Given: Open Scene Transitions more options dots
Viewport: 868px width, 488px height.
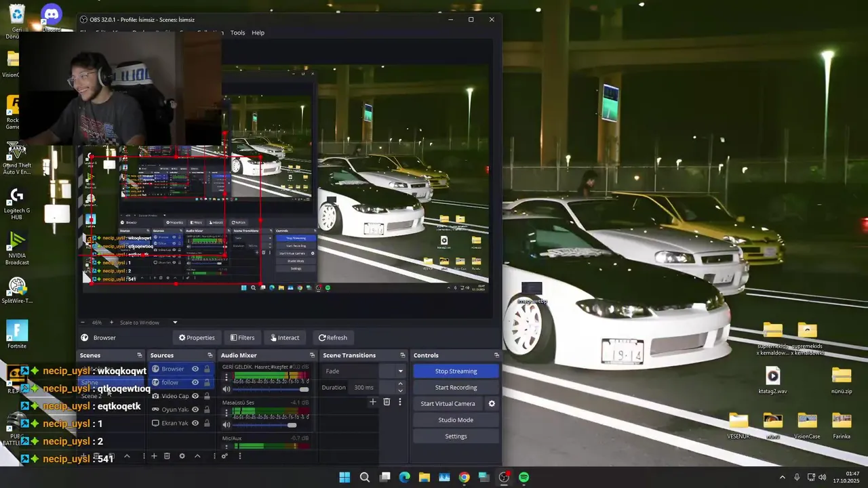Looking at the screenshot, I should pyautogui.click(x=400, y=402).
